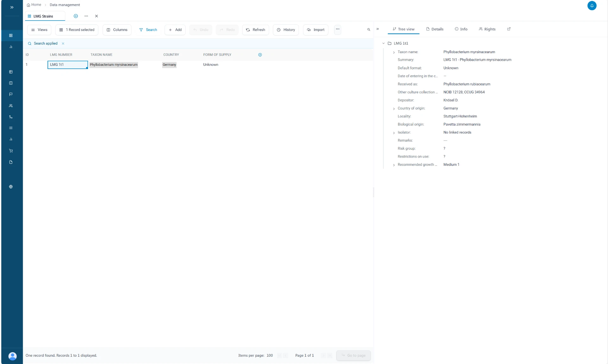This screenshot has height=364, width=608.
Task: Add a column with plus circle icon
Action: click(260, 55)
